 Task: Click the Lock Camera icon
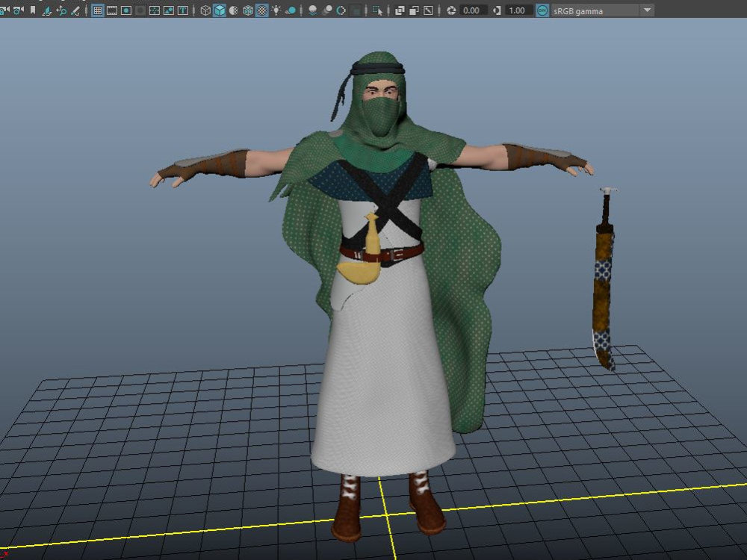coord(4,10)
